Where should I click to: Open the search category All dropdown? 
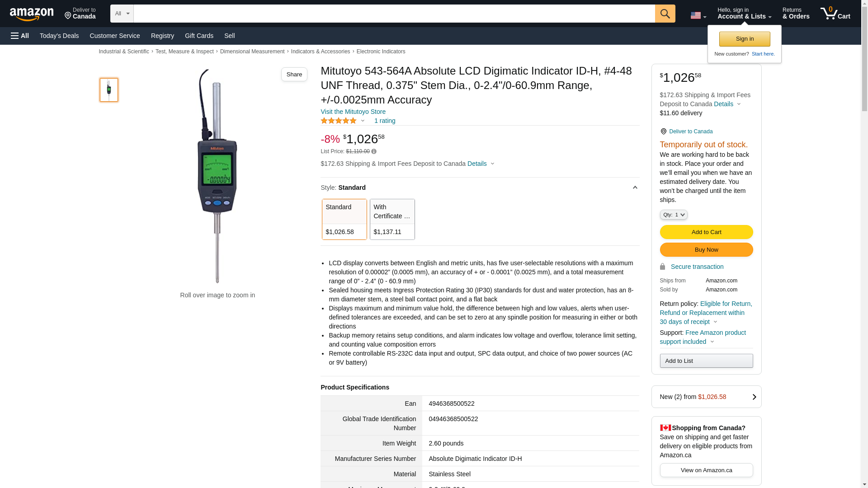tap(122, 14)
